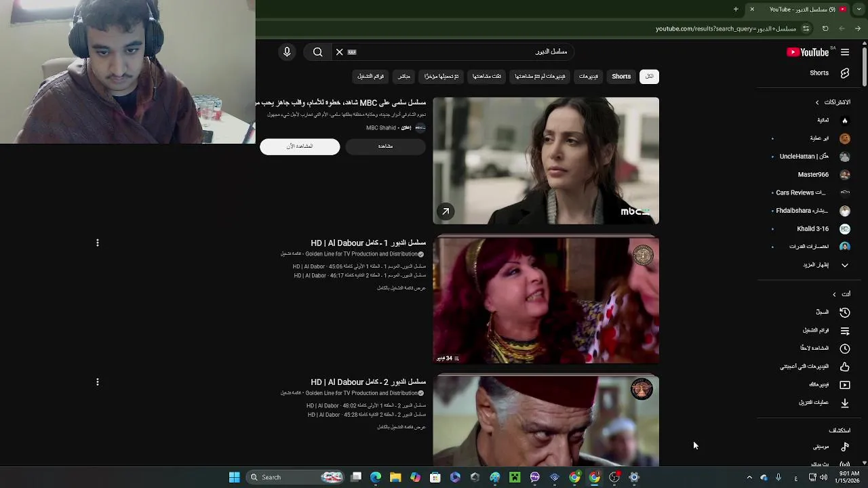Open the Al Dabour 2 playlist thumbnail
This screenshot has height=488, width=868.
point(546,422)
